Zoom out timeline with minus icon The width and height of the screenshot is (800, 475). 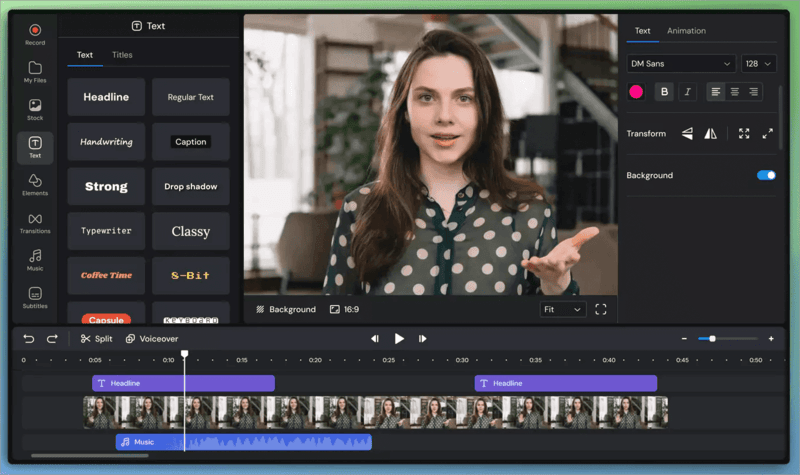click(x=684, y=339)
